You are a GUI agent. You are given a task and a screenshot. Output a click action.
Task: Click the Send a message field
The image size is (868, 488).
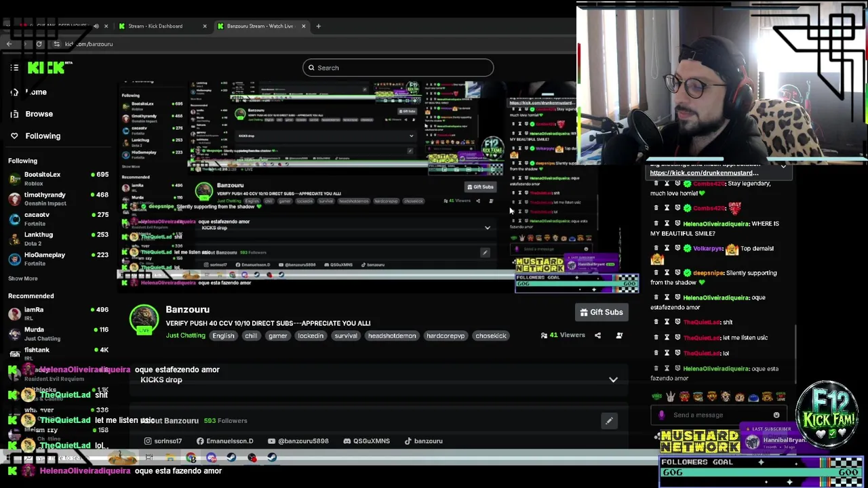tap(719, 415)
